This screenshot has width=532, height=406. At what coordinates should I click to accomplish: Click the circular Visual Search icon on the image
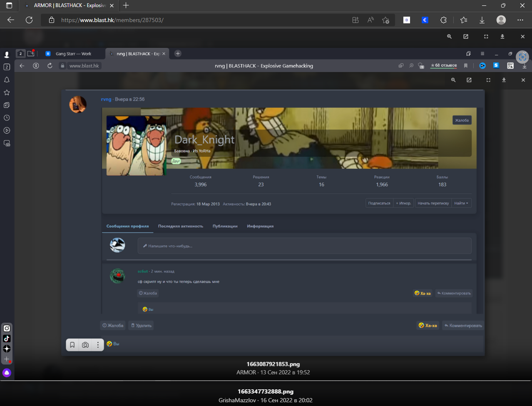[522, 57]
